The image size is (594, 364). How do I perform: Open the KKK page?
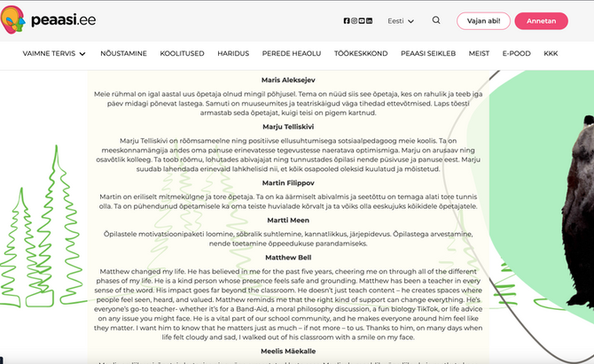point(551,54)
